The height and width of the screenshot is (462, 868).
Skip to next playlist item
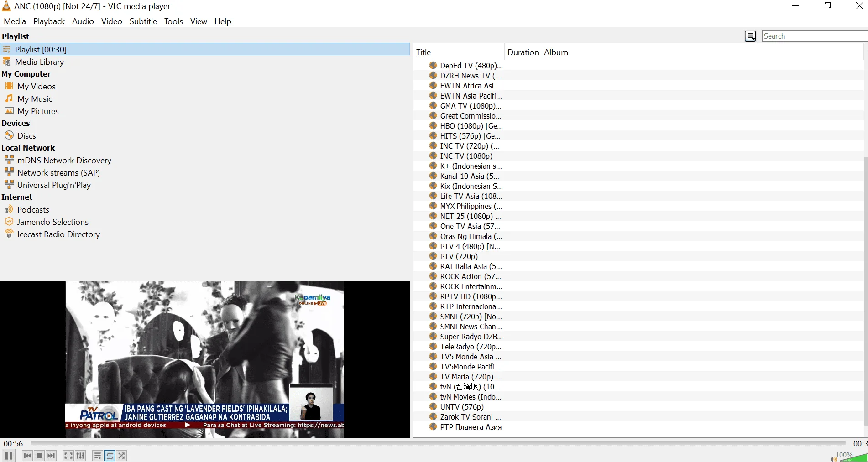click(51, 456)
